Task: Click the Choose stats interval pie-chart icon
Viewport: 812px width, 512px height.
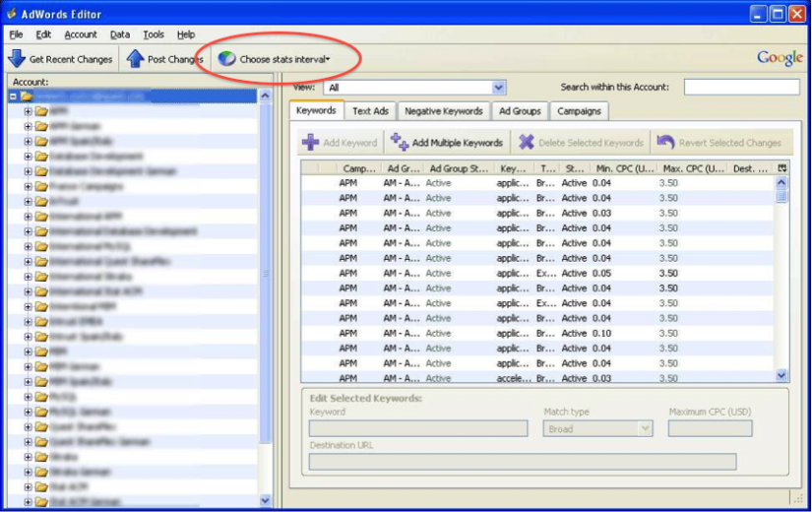Action: (x=226, y=58)
